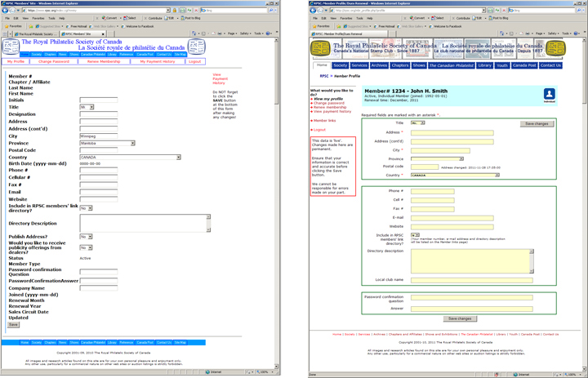Click the Directory Description text area on left

coord(145,223)
